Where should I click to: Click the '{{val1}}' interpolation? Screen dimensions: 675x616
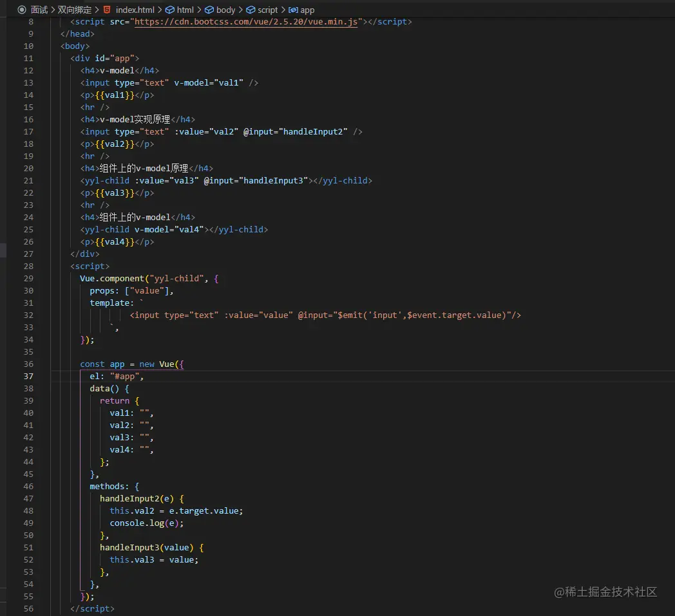115,95
